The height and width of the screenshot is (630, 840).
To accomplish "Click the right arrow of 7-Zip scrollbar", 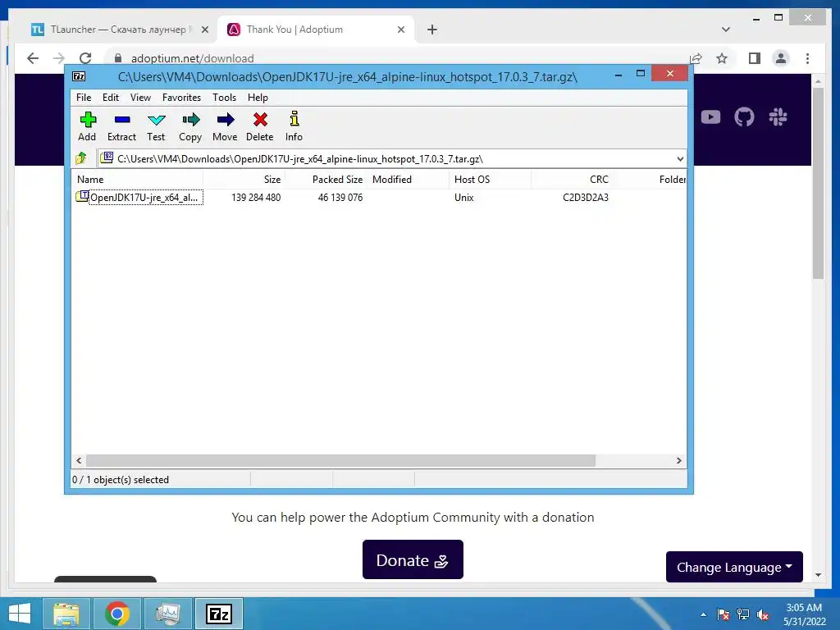I will pos(678,461).
